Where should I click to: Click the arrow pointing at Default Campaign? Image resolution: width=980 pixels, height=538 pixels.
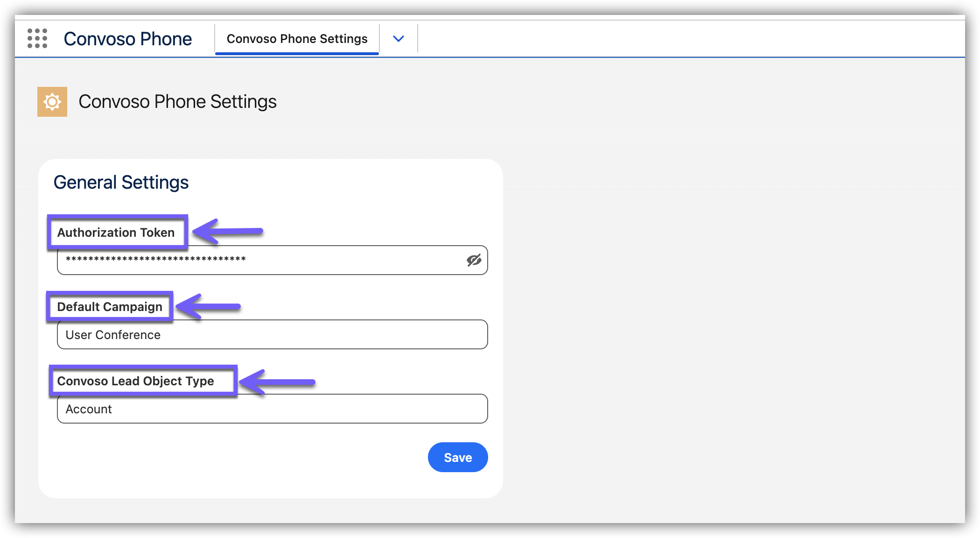[209, 307]
